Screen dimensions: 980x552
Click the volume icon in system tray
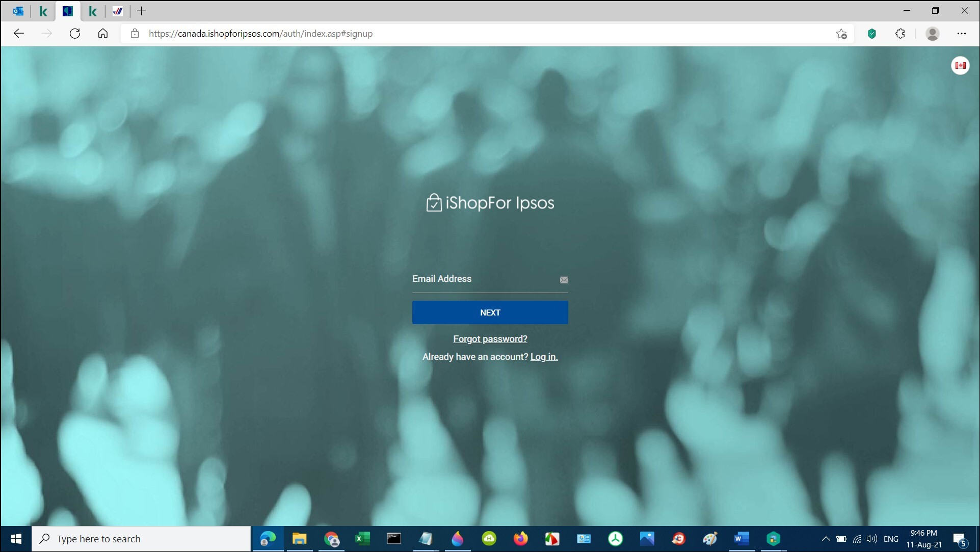[x=872, y=539]
